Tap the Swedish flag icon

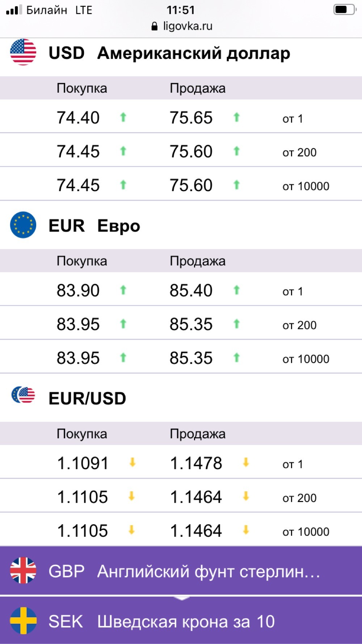click(23, 620)
